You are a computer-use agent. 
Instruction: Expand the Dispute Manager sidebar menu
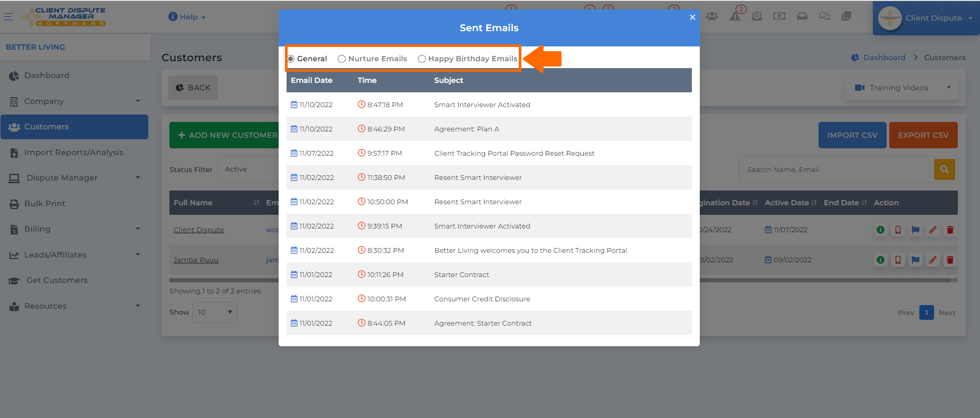point(74,178)
